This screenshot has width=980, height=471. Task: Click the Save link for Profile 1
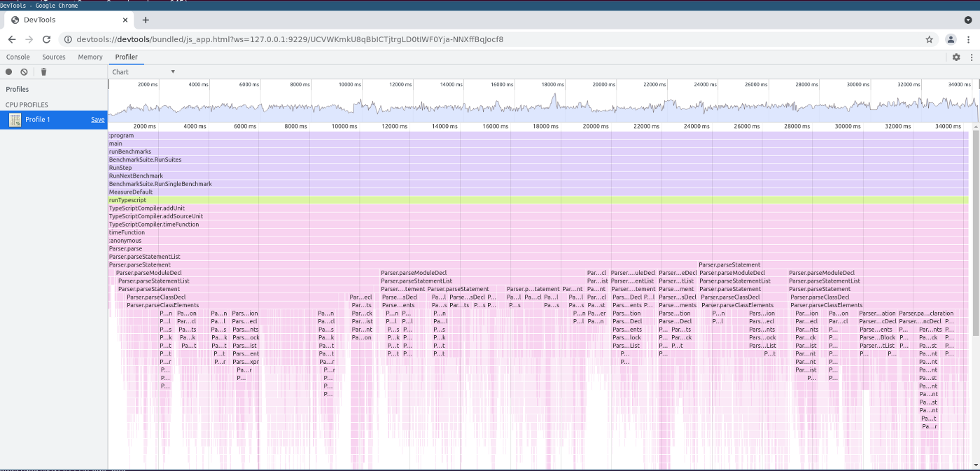(97, 120)
